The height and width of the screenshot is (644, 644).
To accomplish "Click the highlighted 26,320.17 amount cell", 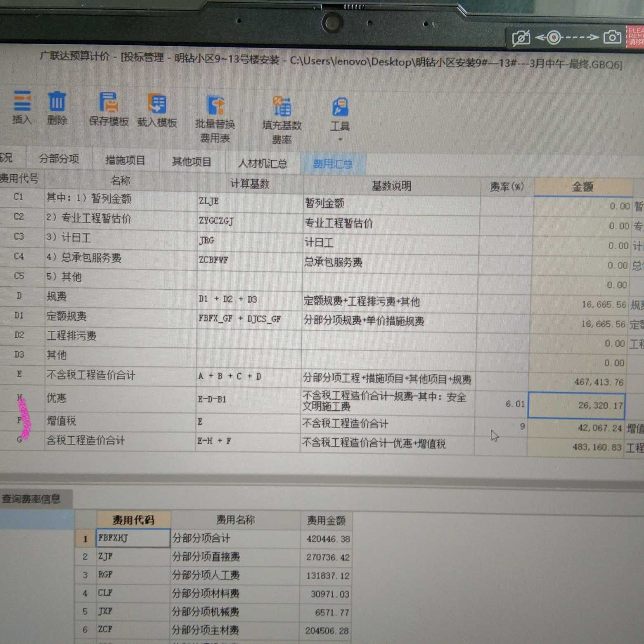I will point(576,405).
